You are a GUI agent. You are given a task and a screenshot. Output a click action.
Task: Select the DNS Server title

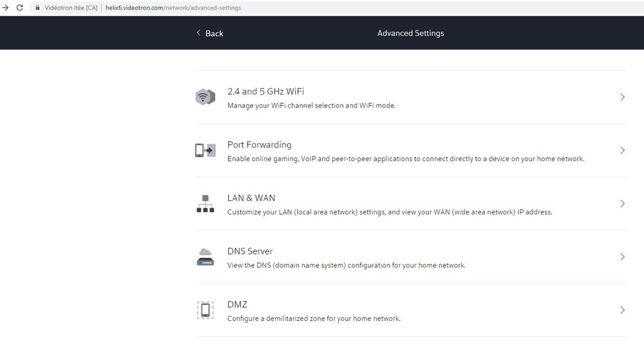click(250, 251)
